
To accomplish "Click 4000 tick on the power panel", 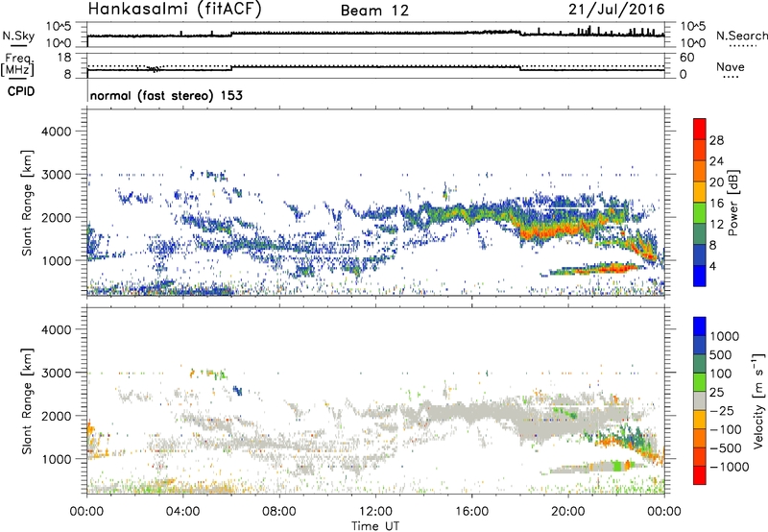I will 56,132.
